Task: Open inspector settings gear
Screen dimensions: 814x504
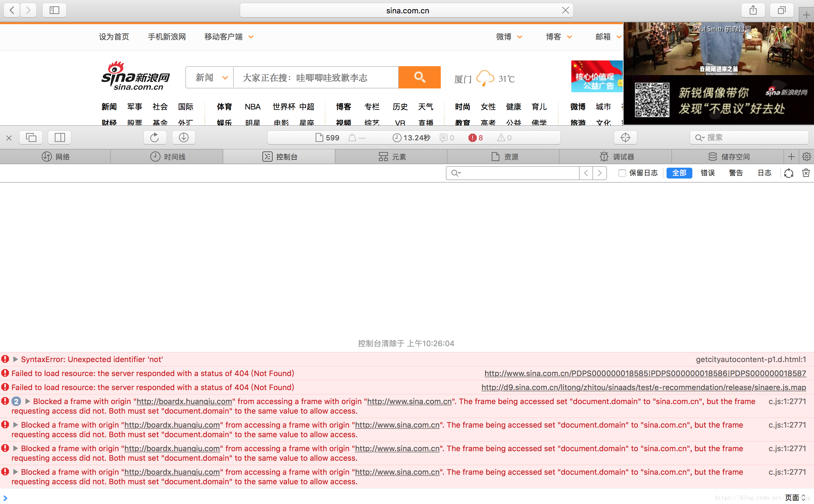Action: click(x=806, y=157)
